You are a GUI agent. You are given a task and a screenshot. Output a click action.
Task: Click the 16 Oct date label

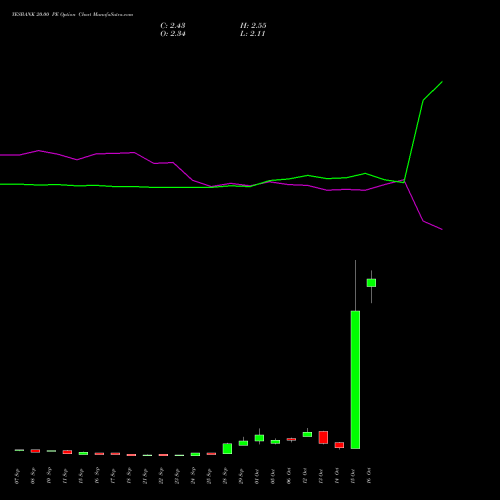pyautogui.click(x=369, y=476)
